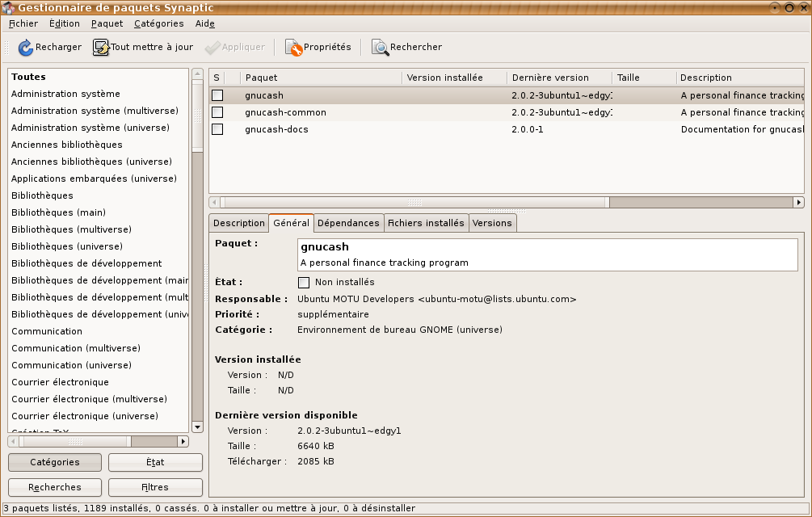Viewport: 812px width, 517px height.
Task: Select Administration système category
Action: [x=99, y=94]
